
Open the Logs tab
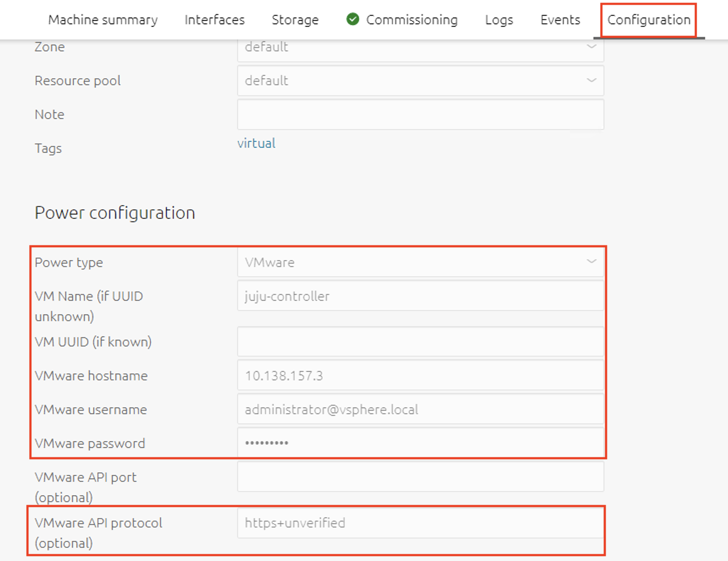499,19
